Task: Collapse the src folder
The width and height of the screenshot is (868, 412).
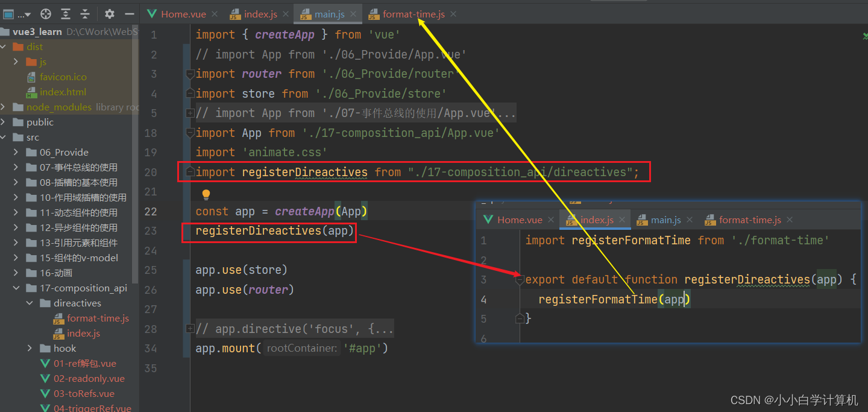Action: tap(4, 138)
